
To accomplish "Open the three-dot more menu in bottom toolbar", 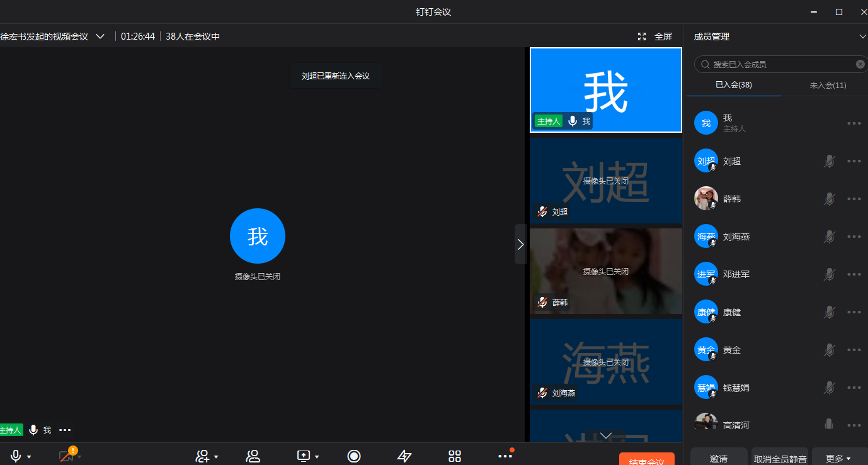I will coord(505,456).
